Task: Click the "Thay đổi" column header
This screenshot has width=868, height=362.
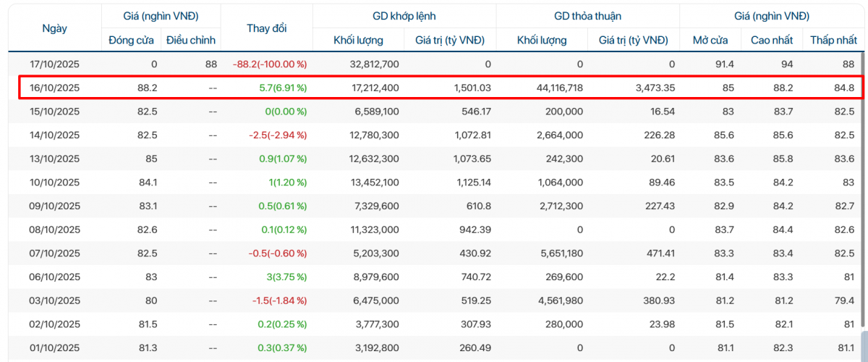Action: (x=266, y=28)
